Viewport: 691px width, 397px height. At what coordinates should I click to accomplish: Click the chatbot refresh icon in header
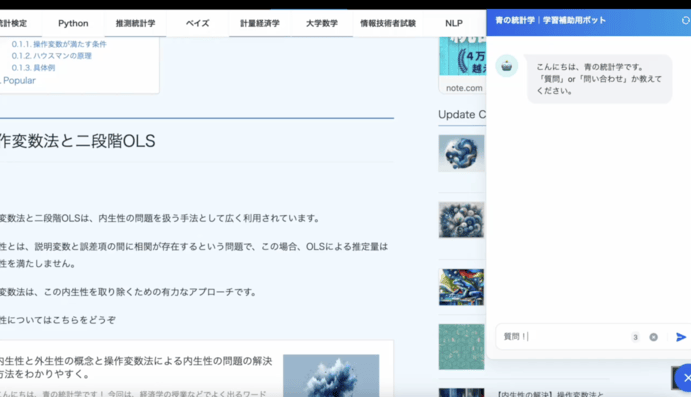click(x=686, y=20)
